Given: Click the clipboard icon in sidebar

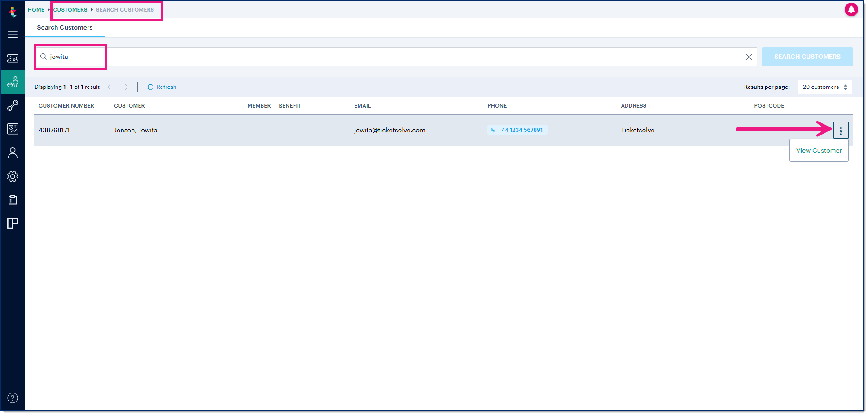Looking at the screenshot, I should point(13,200).
